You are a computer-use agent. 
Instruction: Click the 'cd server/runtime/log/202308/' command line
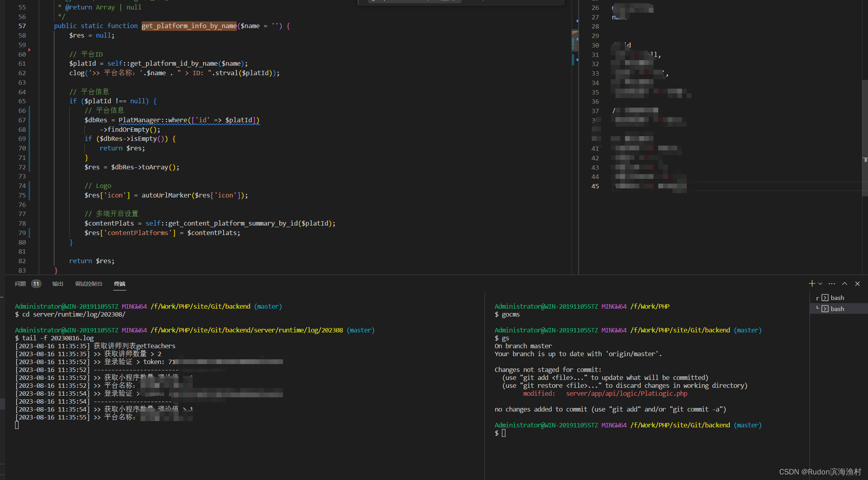point(74,314)
